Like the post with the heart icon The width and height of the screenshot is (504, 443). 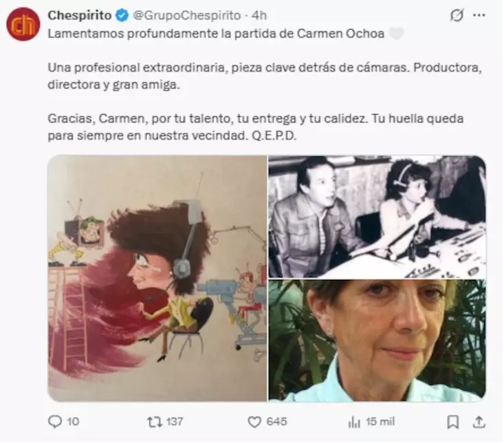pos(254,422)
